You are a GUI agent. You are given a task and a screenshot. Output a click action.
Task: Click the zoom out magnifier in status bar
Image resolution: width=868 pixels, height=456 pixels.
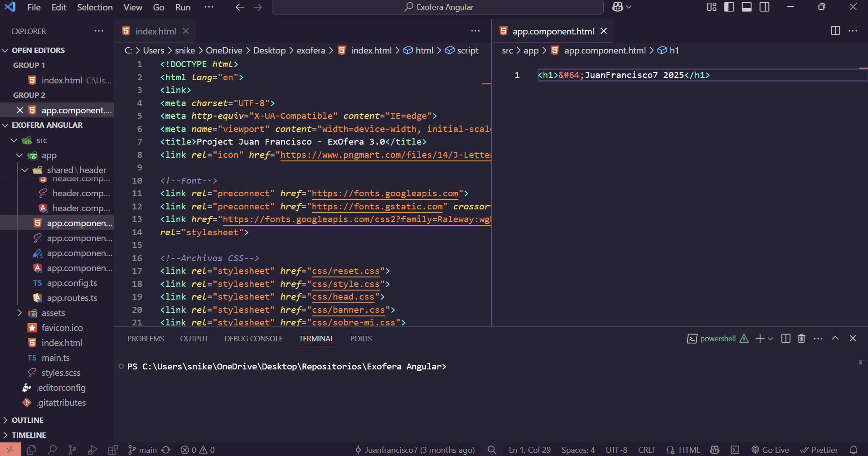coord(492,450)
